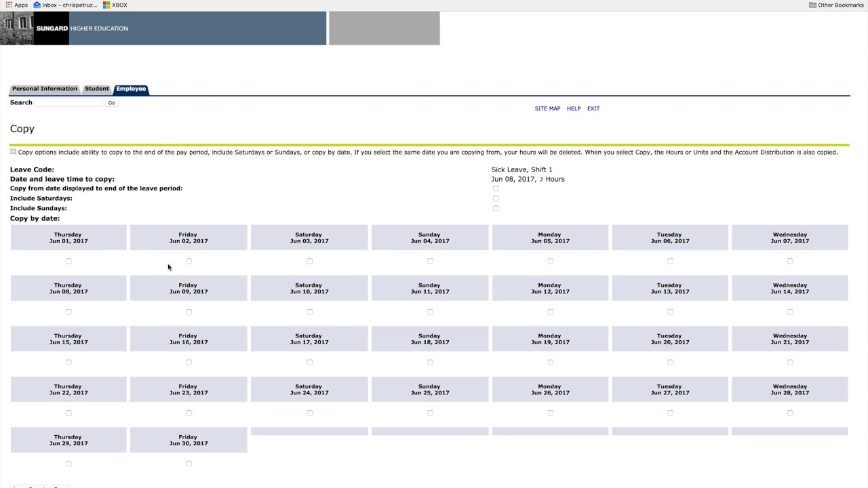Screen dimensions: 868x488
Task: Tick the checkbox under Wednesday Jun 07, 2017
Action: [x=790, y=261]
